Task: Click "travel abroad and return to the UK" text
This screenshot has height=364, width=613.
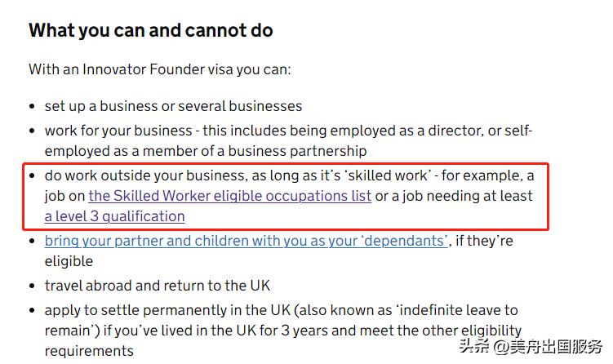Action: click(x=157, y=286)
